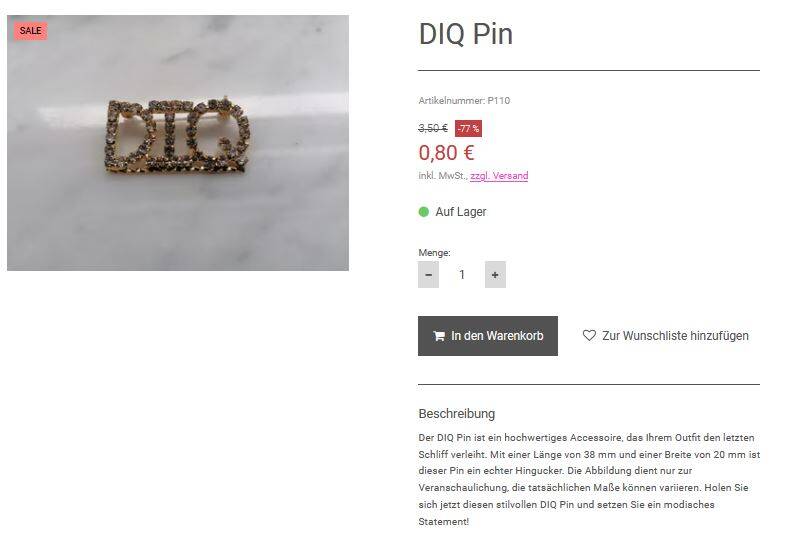This screenshot has width=785, height=538.
Task: Click the heart wishlist icon
Action: click(x=589, y=335)
